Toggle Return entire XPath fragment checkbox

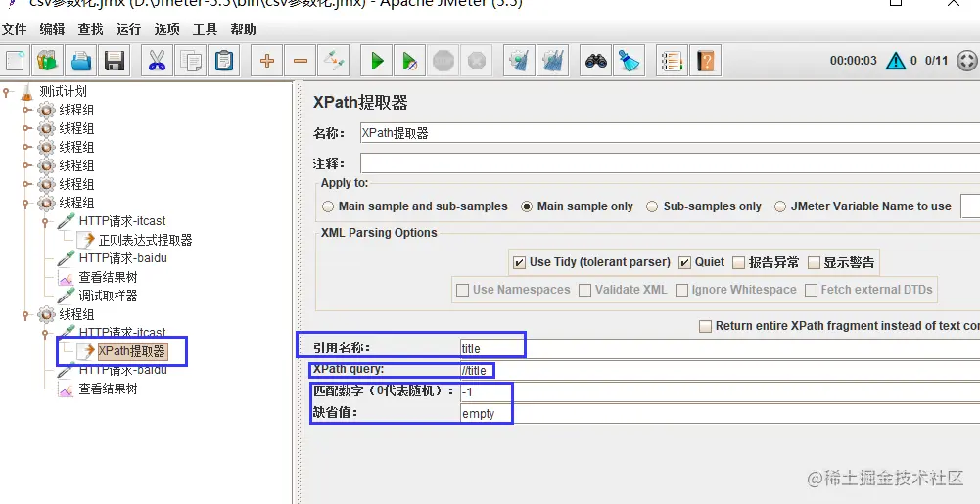pyautogui.click(x=706, y=326)
